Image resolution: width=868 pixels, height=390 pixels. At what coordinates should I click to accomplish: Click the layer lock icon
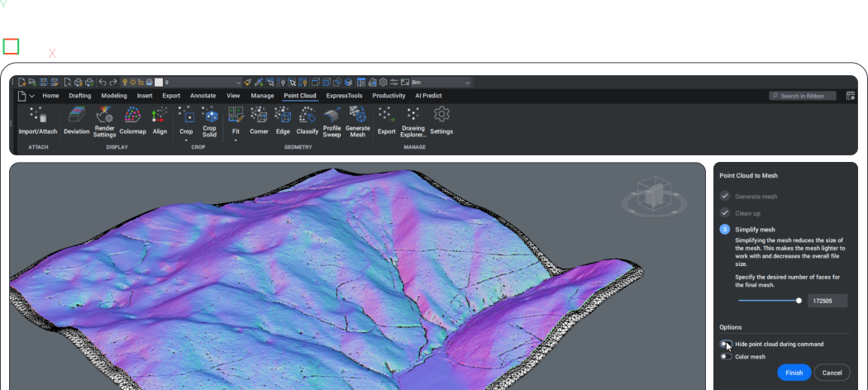[x=141, y=83]
